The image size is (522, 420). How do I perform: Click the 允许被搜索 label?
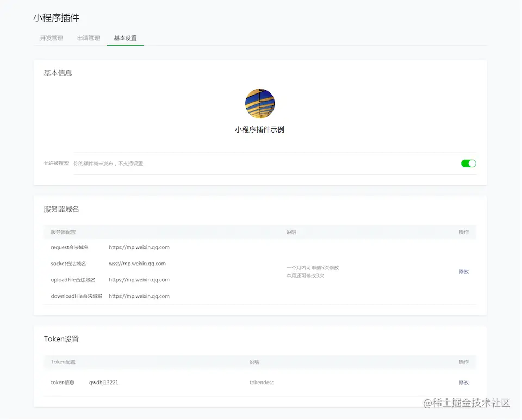coord(56,164)
